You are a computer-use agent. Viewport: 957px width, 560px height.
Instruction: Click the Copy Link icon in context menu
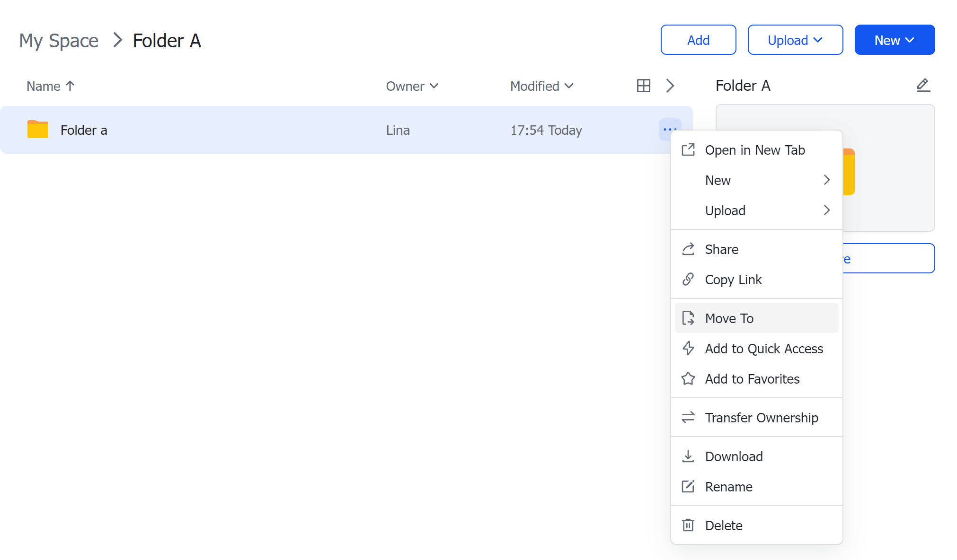click(x=690, y=280)
